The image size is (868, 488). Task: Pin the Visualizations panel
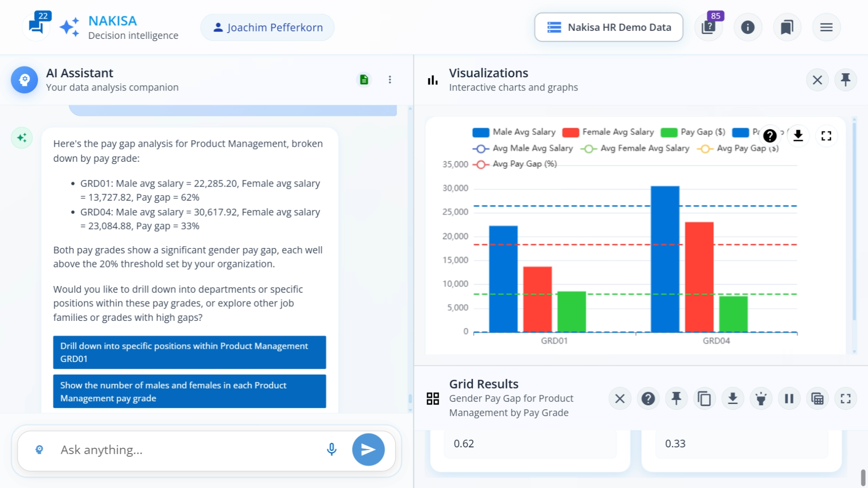[846, 80]
